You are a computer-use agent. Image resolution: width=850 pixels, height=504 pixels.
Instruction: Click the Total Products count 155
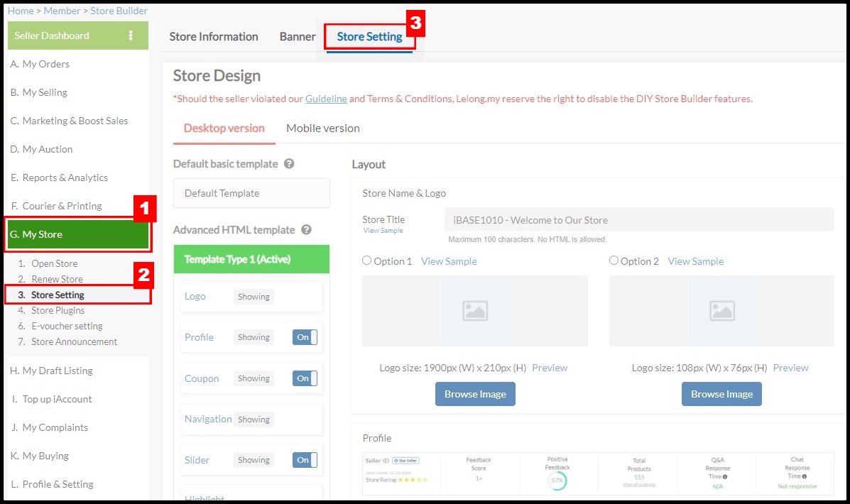639,478
